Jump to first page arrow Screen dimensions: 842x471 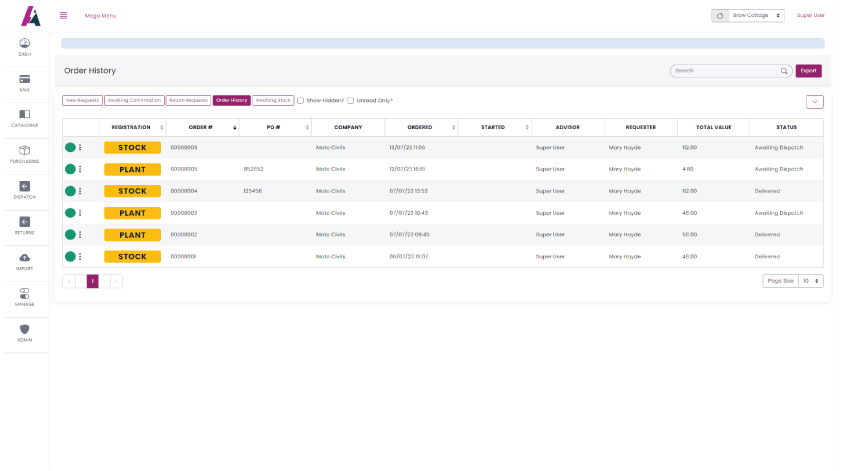(69, 281)
